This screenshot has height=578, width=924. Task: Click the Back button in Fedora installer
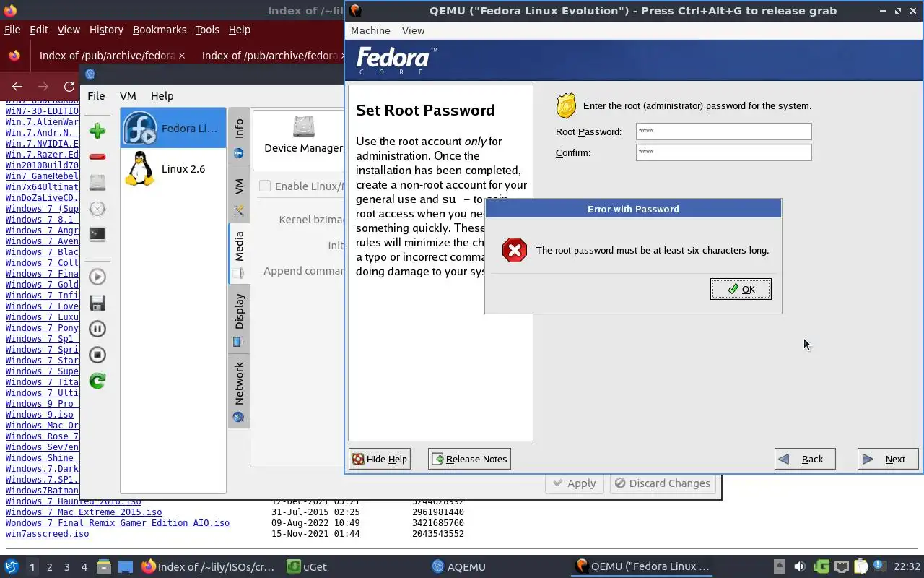click(805, 459)
